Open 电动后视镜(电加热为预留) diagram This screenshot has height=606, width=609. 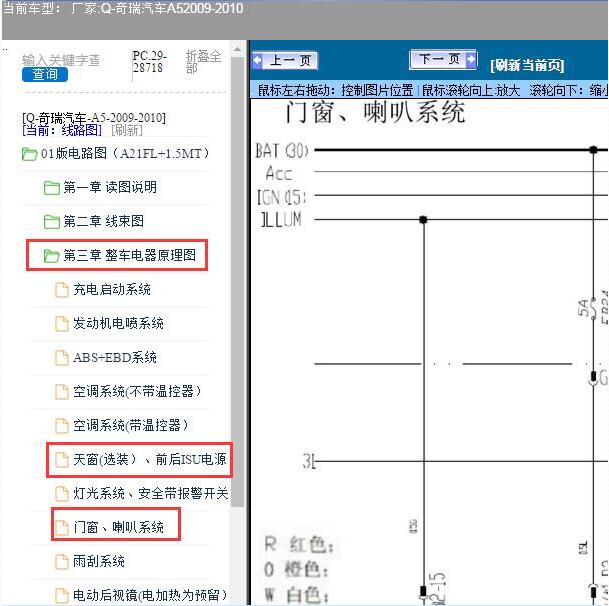(x=150, y=595)
